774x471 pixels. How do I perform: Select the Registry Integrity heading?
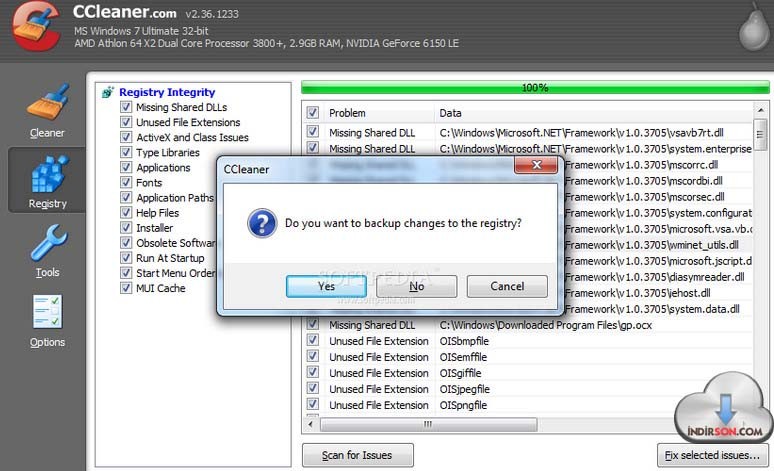point(167,92)
